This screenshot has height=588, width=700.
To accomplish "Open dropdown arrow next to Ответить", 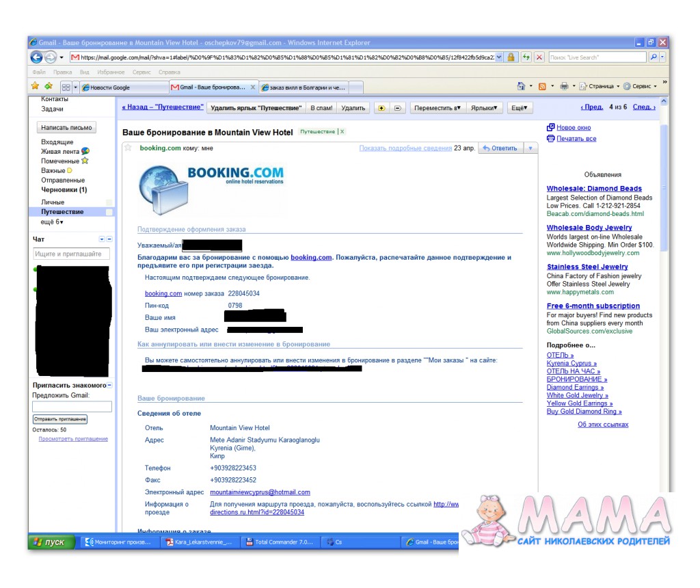I will [x=530, y=148].
